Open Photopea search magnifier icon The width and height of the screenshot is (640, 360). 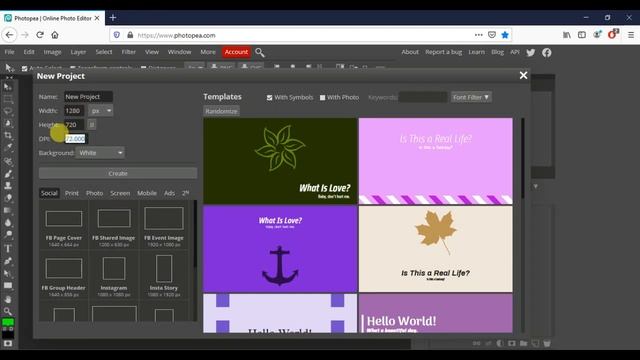coord(260,52)
